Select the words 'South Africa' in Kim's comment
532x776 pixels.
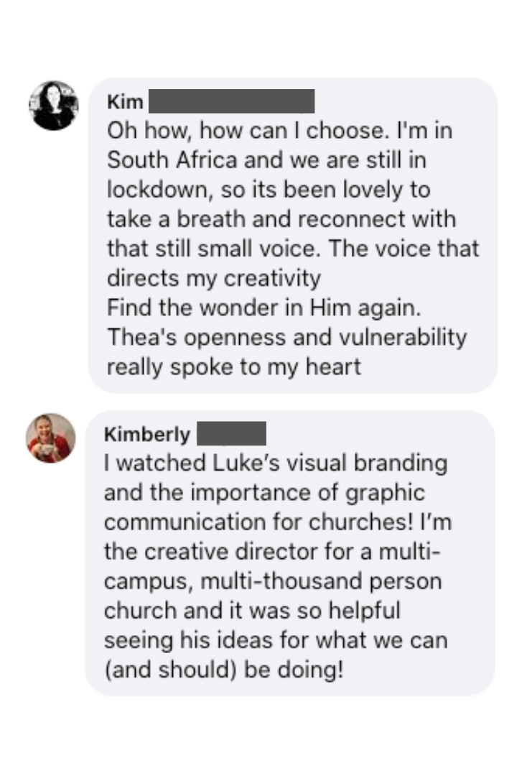click(172, 160)
